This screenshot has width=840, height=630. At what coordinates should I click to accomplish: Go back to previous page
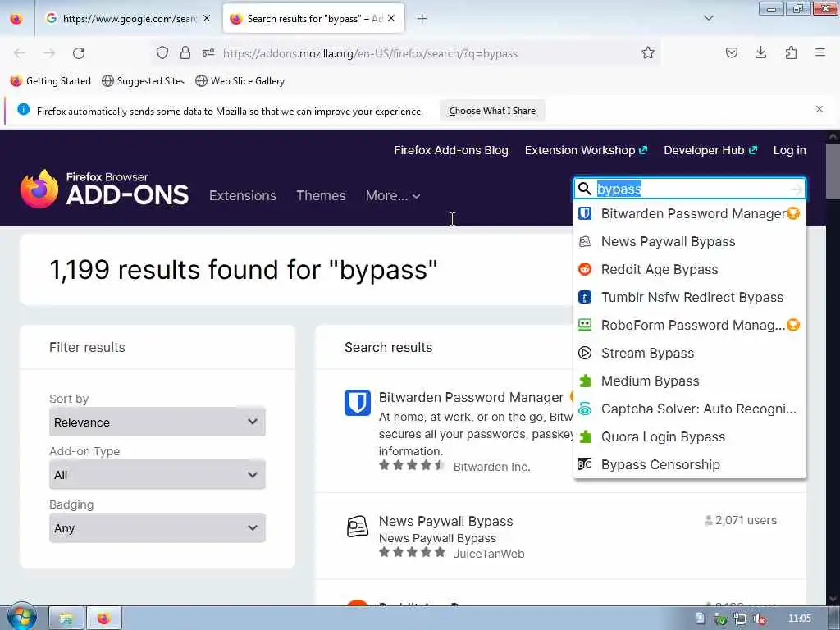click(20, 53)
